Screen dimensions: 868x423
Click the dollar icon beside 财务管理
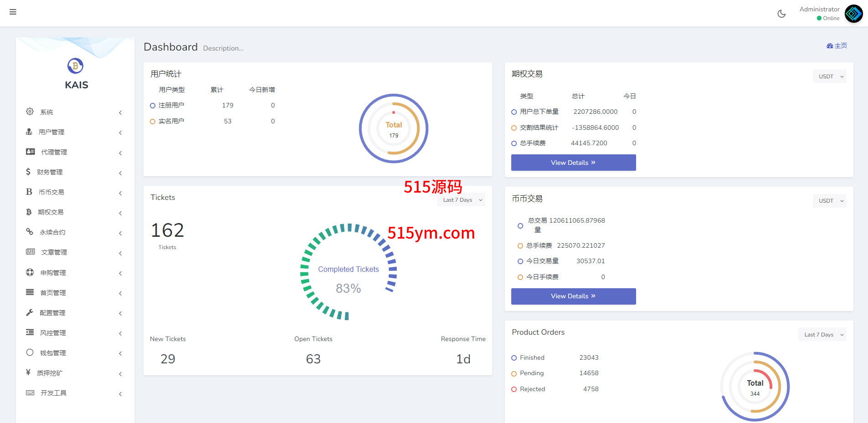(28, 172)
